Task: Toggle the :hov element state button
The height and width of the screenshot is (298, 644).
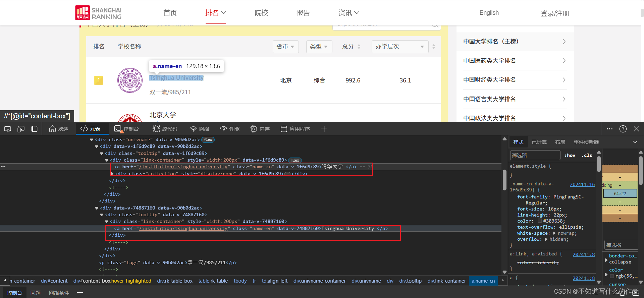Action: tap(570, 155)
